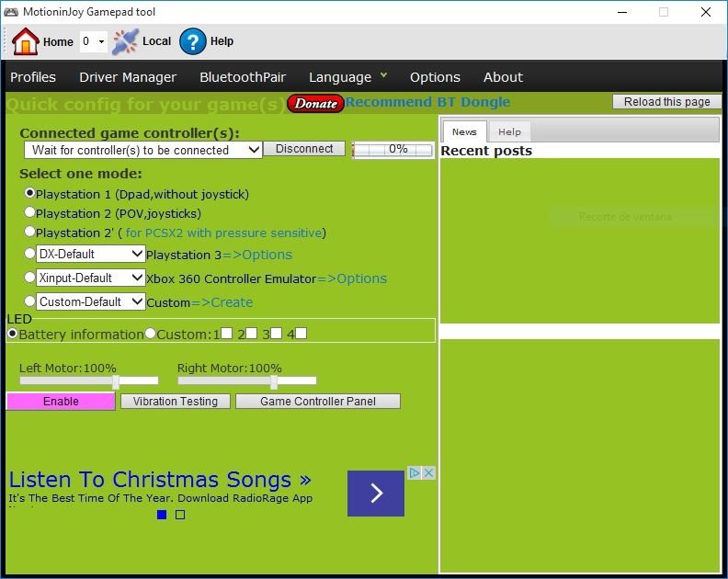Expand the connected controller dropdown

click(143, 150)
